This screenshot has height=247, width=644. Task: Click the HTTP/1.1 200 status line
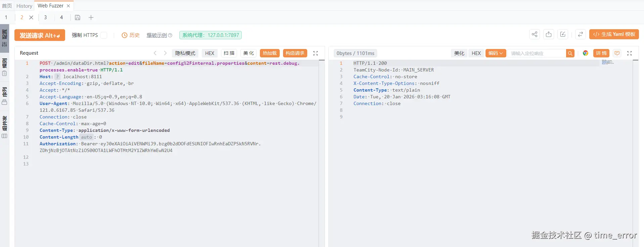(370, 63)
